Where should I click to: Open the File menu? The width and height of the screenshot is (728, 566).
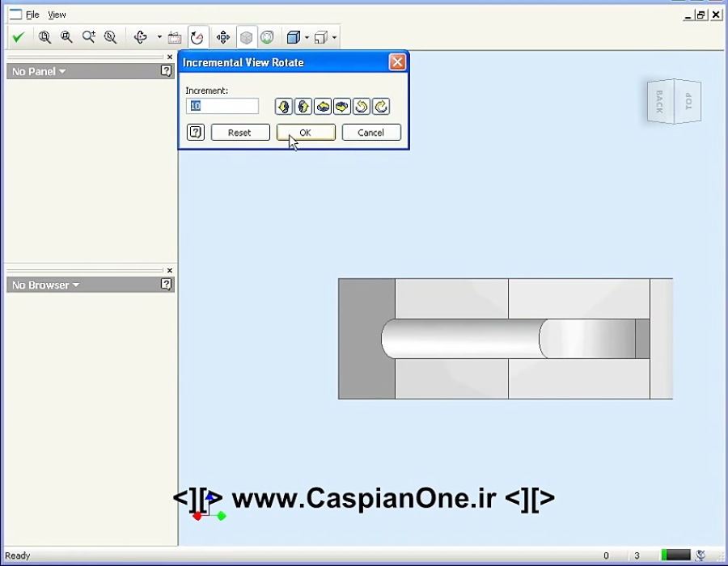pyautogui.click(x=32, y=14)
